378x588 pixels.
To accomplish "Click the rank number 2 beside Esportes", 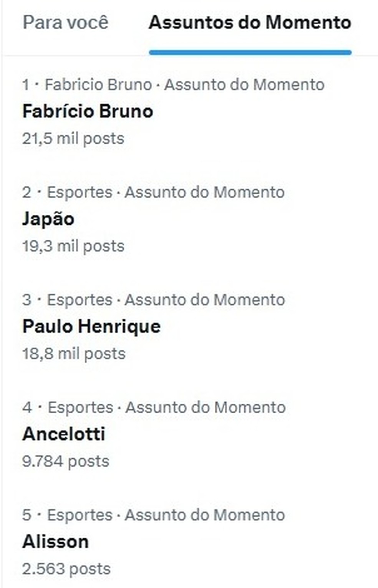I will point(27,192).
